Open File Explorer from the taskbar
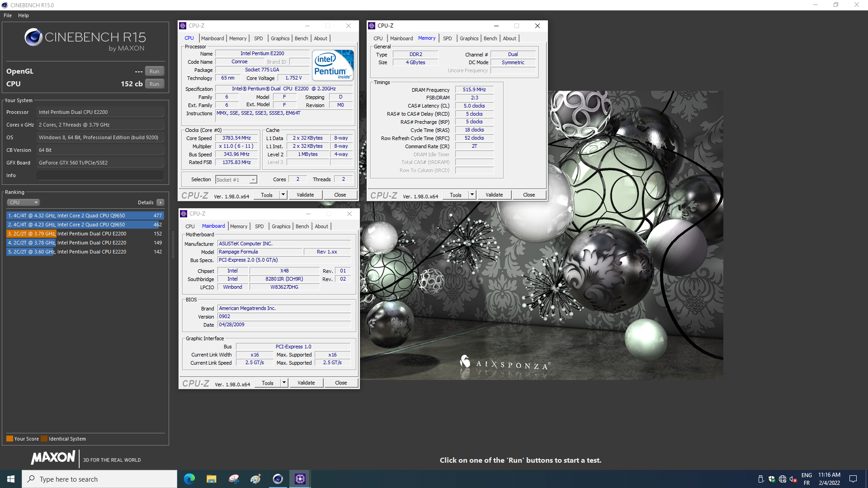The height and width of the screenshot is (488, 868). tap(212, 479)
